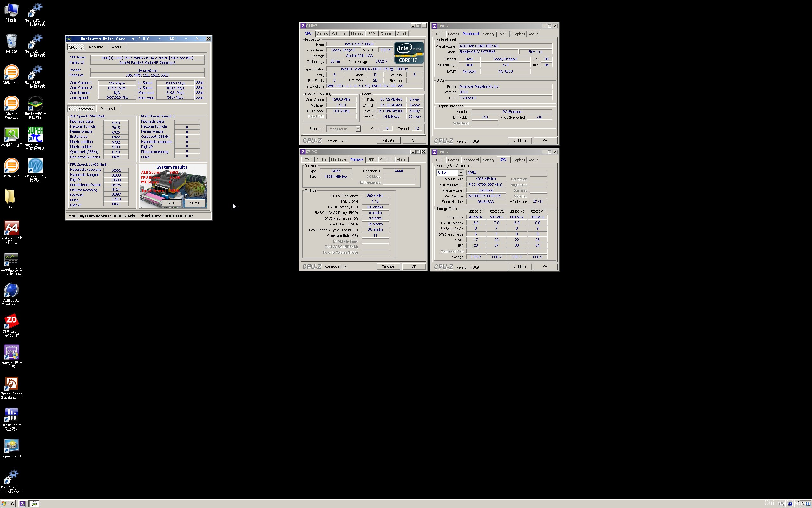Image resolution: width=812 pixels, height=508 pixels.
Task: Click CLOSE button in Nuclearus
Action: (x=195, y=203)
